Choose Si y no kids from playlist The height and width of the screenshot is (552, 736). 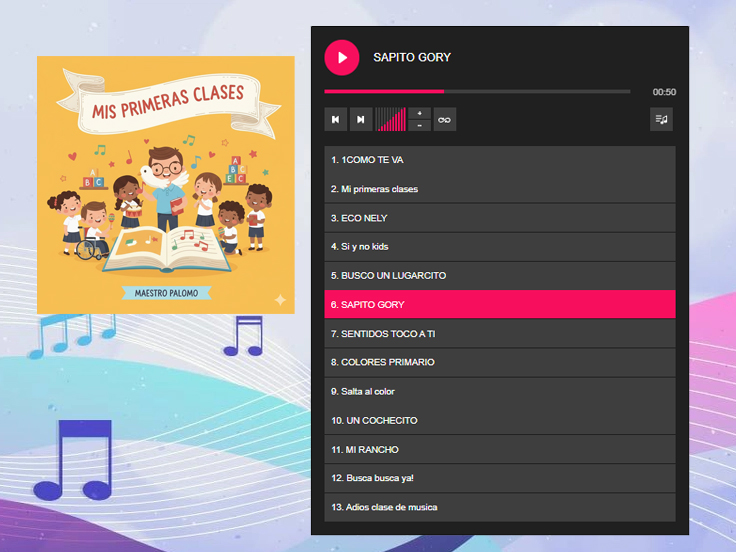coord(500,247)
